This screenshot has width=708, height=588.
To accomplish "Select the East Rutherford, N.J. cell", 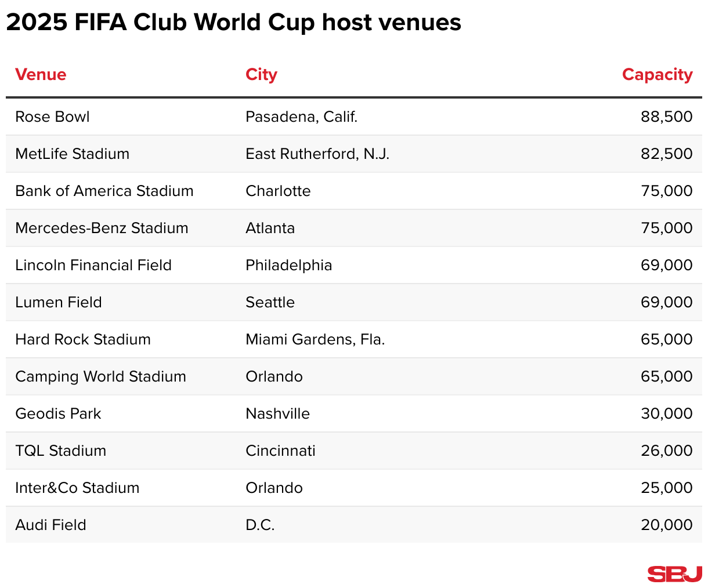I will pyautogui.click(x=317, y=154).
